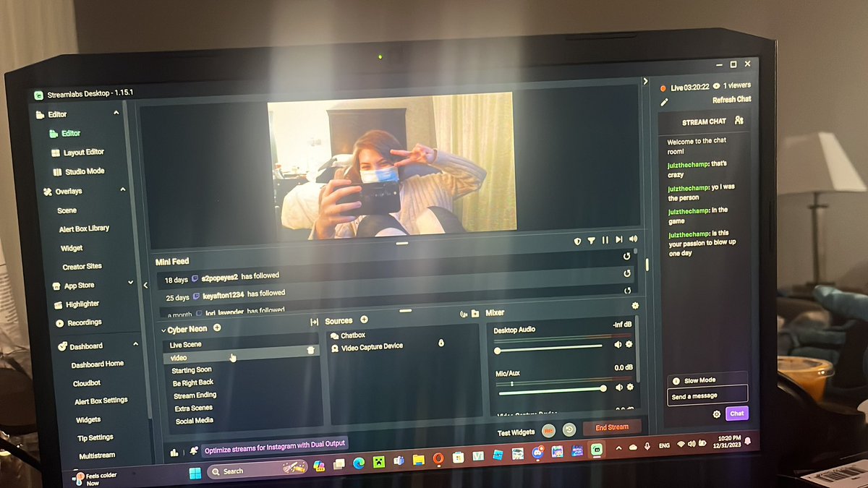
Task: Collapse the Overlays sidebar section
Action: [x=123, y=190]
